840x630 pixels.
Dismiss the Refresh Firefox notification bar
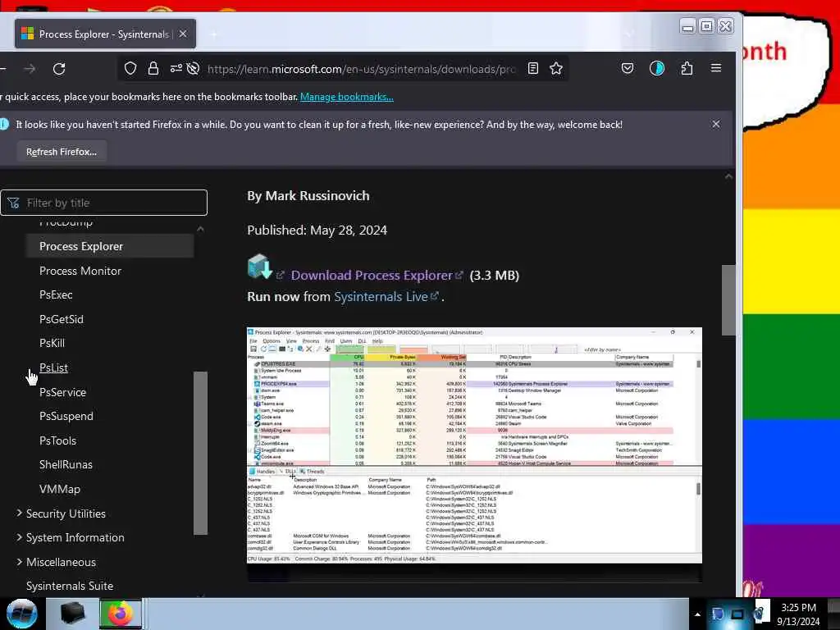(715, 125)
